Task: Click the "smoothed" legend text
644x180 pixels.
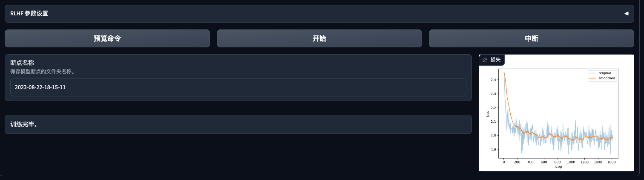Action: [x=607, y=78]
